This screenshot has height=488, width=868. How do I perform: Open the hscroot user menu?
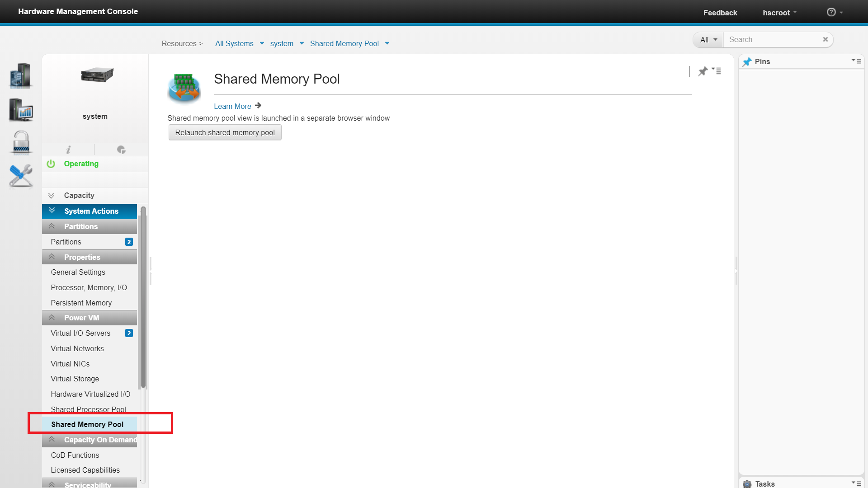click(x=779, y=13)
